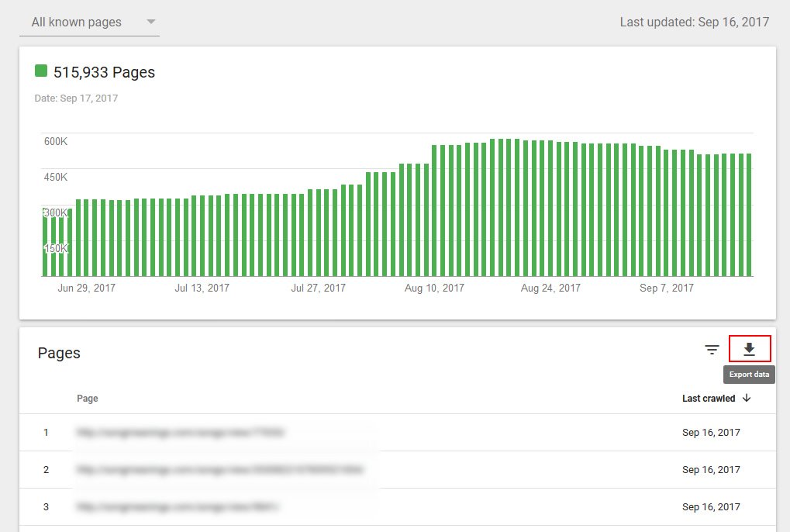Click row number 2 in table

click(x=46, y=470)
